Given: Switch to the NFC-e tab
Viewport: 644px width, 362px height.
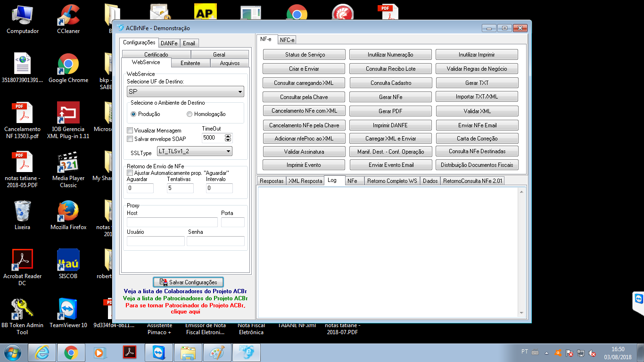Looking at the screenshot, I should (287, 40).
